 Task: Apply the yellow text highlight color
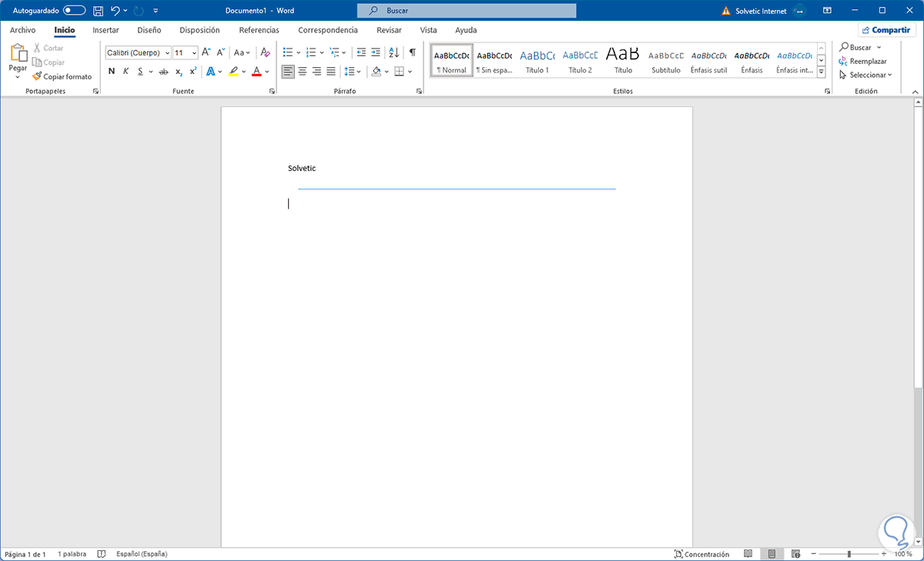point(233,72)
